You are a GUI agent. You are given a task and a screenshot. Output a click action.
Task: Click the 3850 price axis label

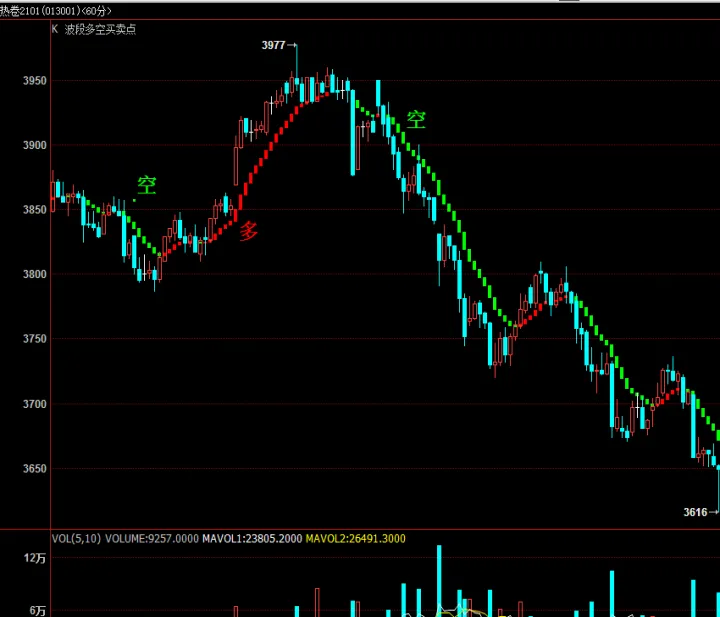34,210
